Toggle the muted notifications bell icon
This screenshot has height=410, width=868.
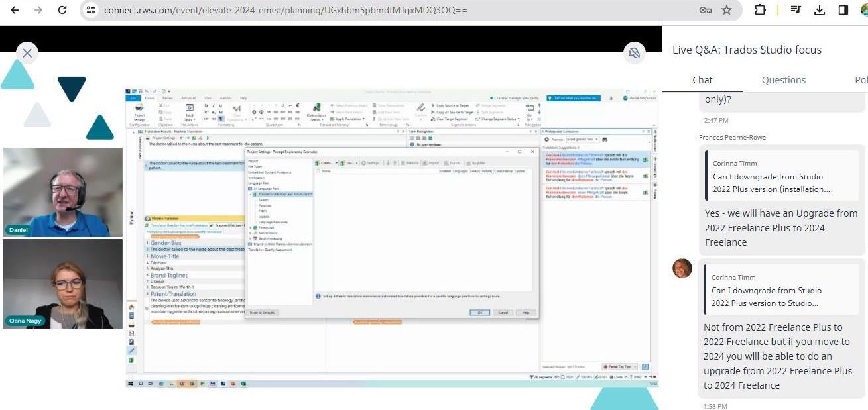coord(635,53)
